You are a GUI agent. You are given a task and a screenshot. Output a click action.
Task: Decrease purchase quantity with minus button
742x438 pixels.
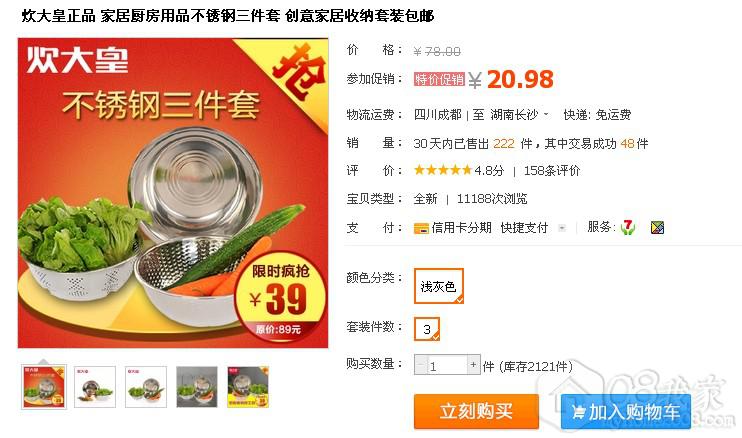420,365
